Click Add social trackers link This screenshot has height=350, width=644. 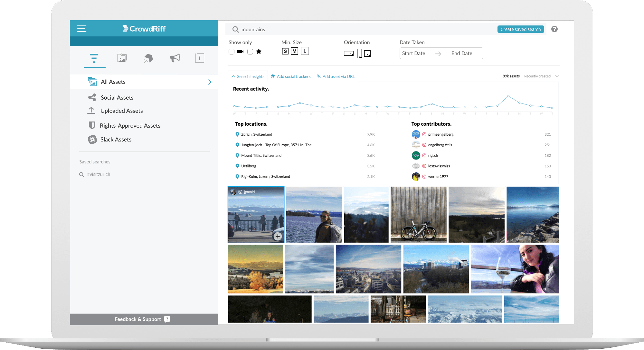click(291, 76)
